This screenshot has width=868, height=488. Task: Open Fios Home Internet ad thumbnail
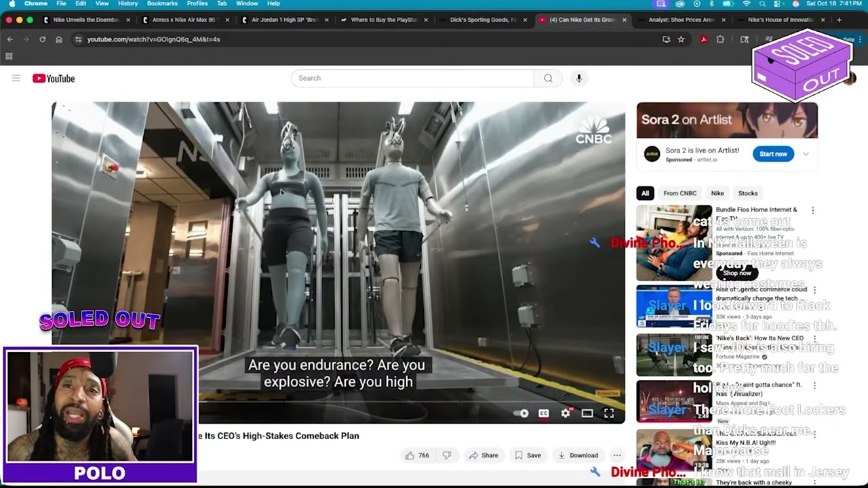click(x=674, y=243)
